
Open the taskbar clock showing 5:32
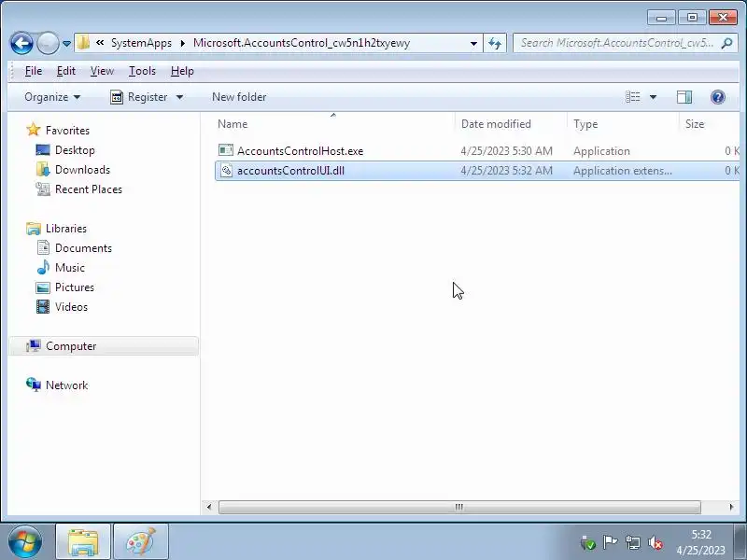[x=701, y=542]
